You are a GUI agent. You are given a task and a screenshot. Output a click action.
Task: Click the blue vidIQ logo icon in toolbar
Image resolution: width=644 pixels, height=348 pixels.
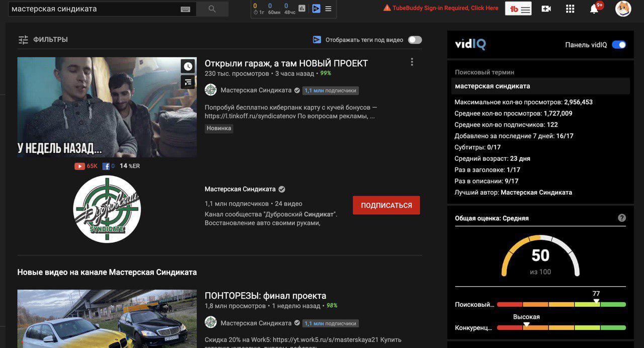[x=316, y=9]
